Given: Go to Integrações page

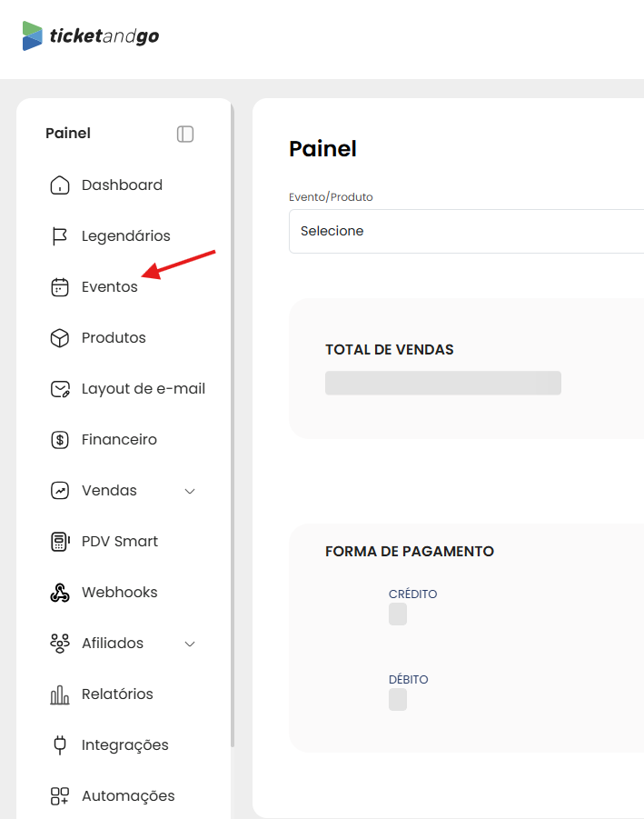Looking at the screenshot, I should (x=124, y=744).
